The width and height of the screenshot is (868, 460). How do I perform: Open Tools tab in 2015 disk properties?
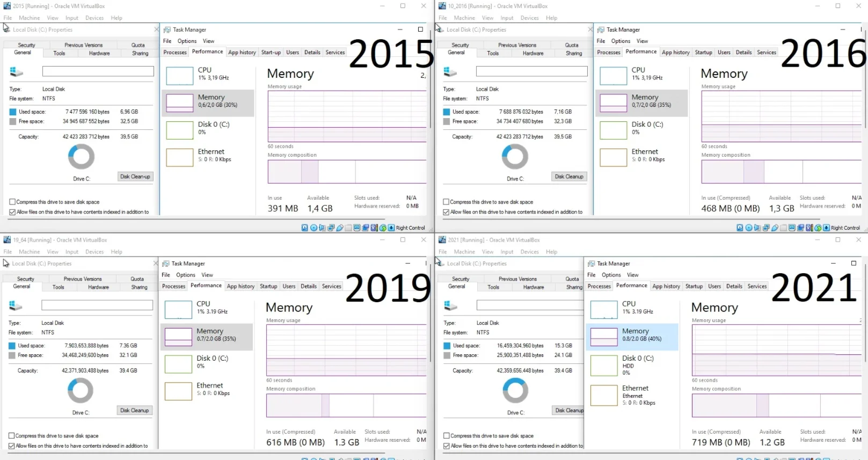(59, 53)
